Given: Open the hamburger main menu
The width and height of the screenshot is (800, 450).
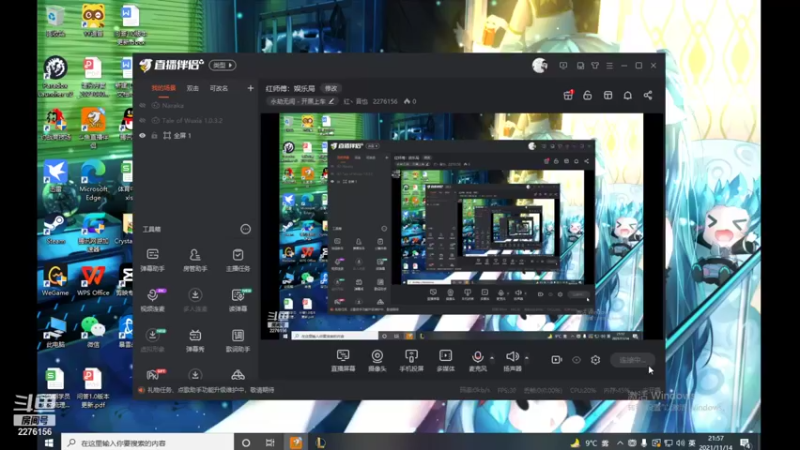Looking at the screenshot, I should pos(609,66).
